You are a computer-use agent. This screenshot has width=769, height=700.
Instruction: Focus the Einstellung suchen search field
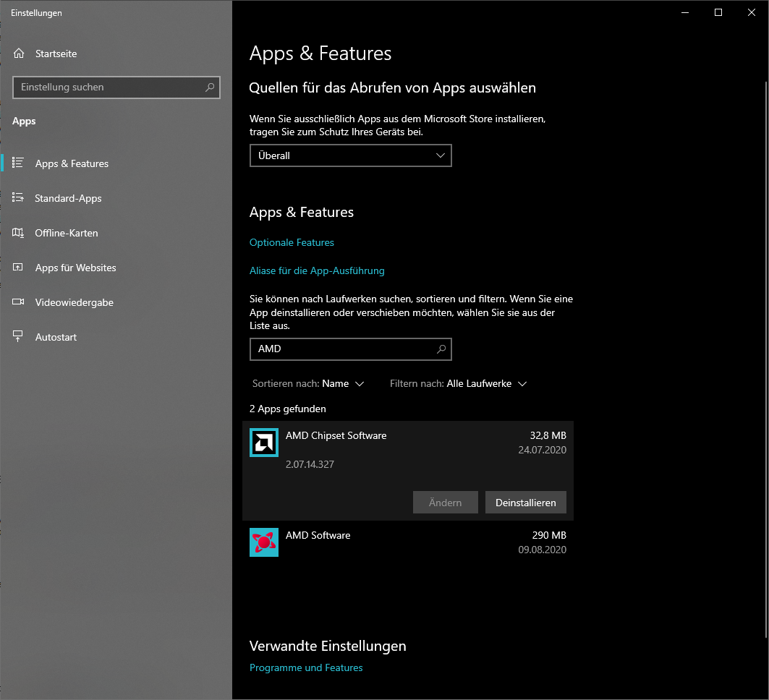pyautogui.click(x=116, y=87)
